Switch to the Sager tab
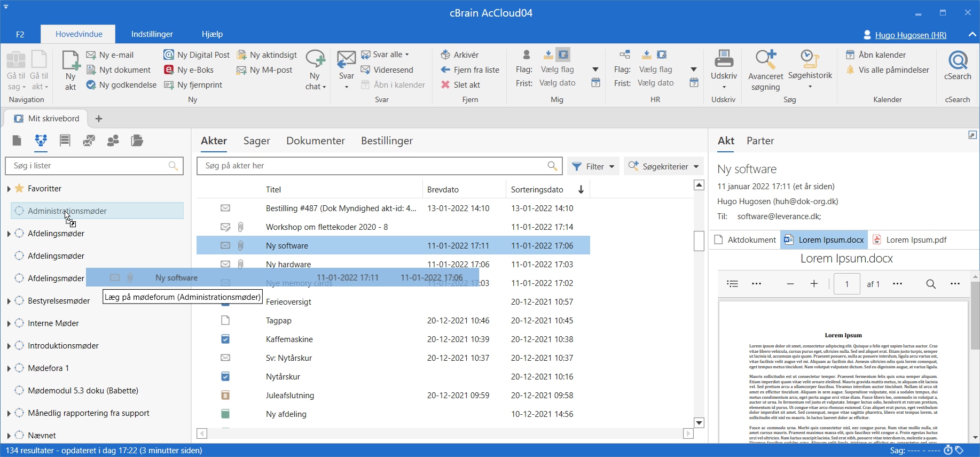The height and width of the screenshot is (457, 980). 257,141
